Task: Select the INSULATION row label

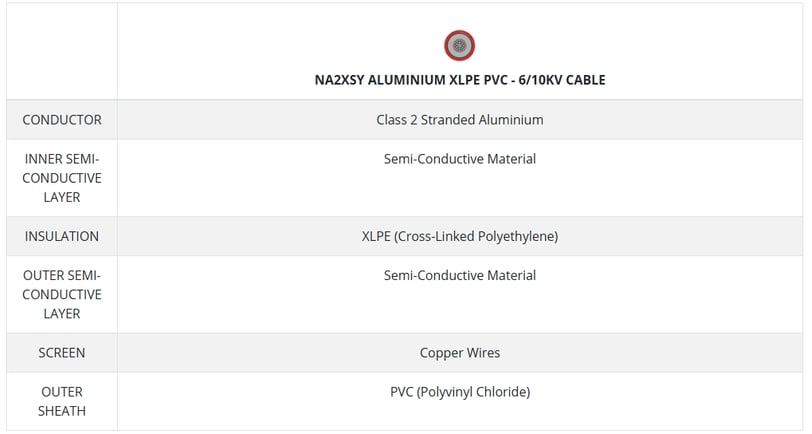Action: 62,236
